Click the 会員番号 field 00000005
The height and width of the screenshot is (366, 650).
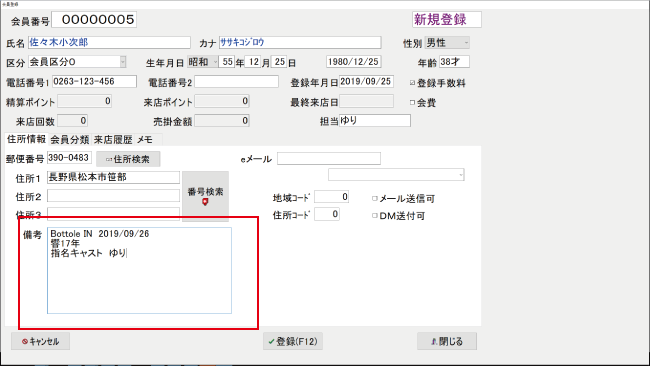tap(95, 19)
